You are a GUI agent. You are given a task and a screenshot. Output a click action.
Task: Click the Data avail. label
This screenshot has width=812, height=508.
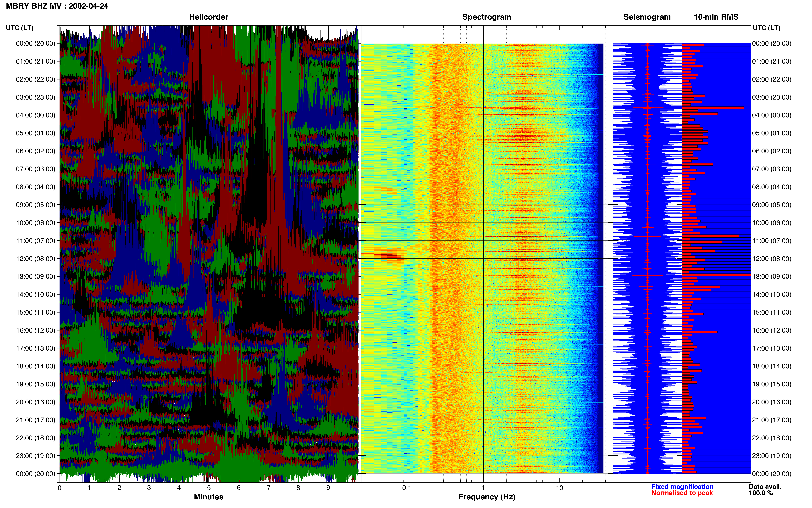click(765, 487)
